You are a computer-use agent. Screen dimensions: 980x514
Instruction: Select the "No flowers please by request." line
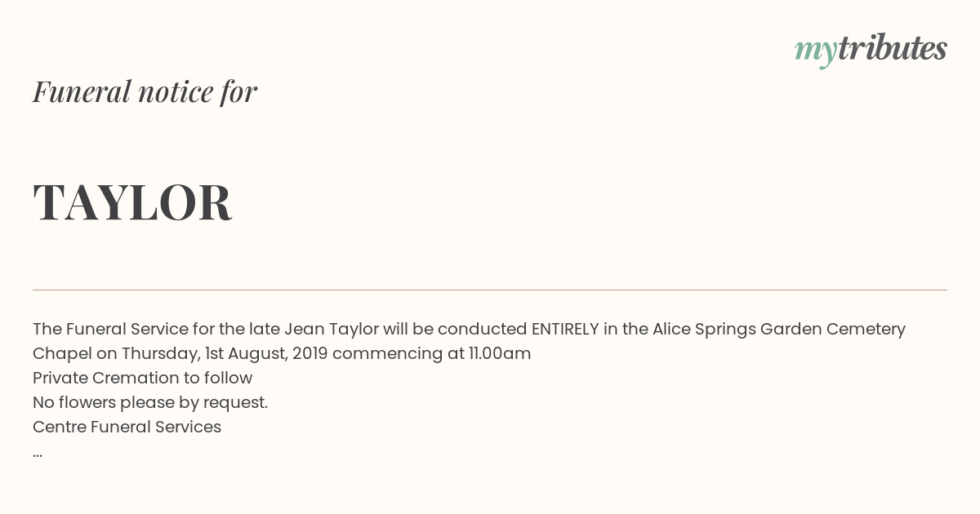pos(150,402)
